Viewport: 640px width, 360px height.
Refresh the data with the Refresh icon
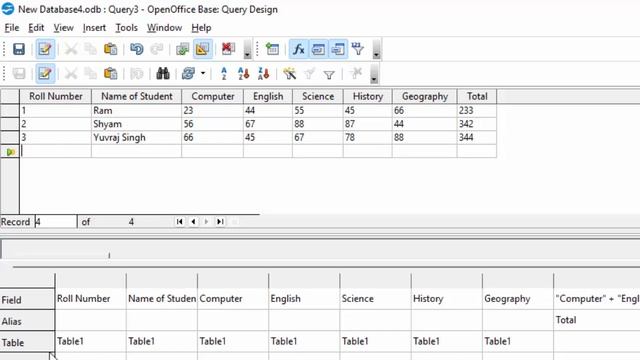click(x=188, y=74)
